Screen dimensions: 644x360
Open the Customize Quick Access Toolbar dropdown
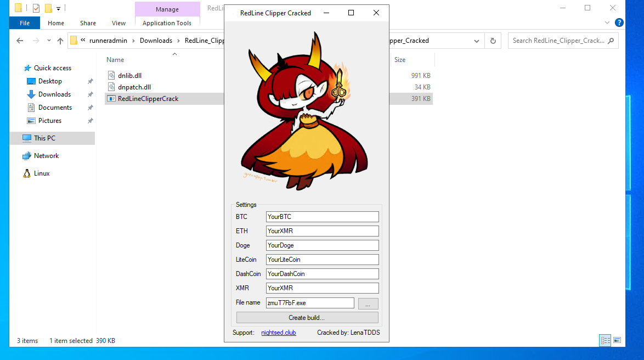point(58,8)
